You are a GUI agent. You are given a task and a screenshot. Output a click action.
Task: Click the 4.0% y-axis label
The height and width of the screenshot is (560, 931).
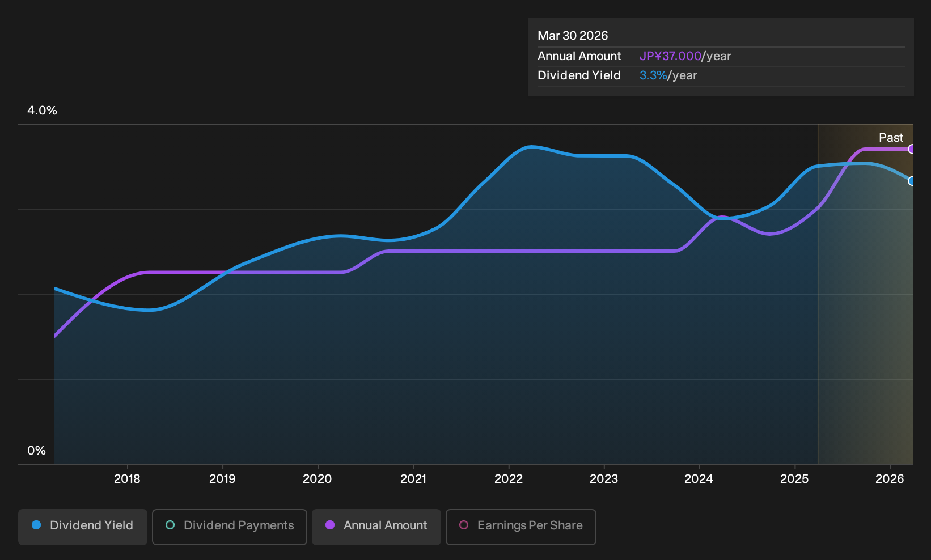coord(43,111)
